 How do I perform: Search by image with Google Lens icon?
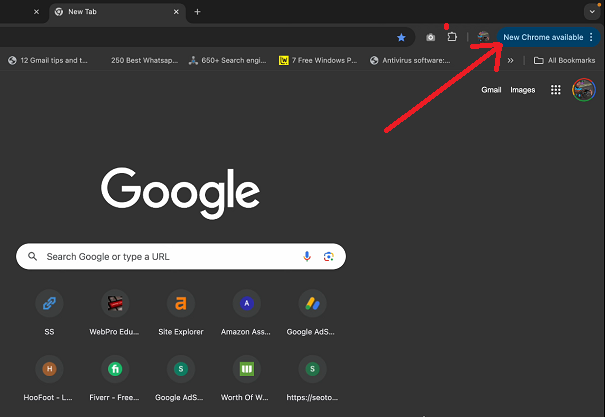(x=328, y=257)
